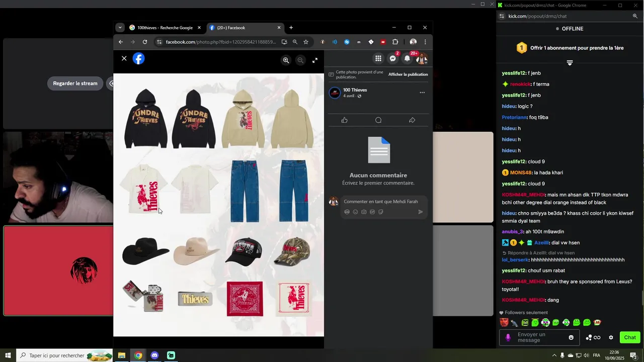
Task: Insert emoji in Facebook comment
Action: 355,212
